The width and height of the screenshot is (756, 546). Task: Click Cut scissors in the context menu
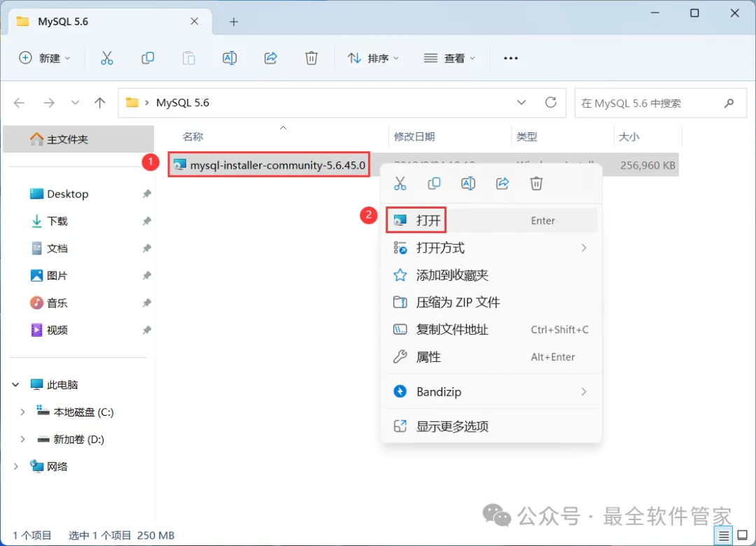[x=400, y=183]
